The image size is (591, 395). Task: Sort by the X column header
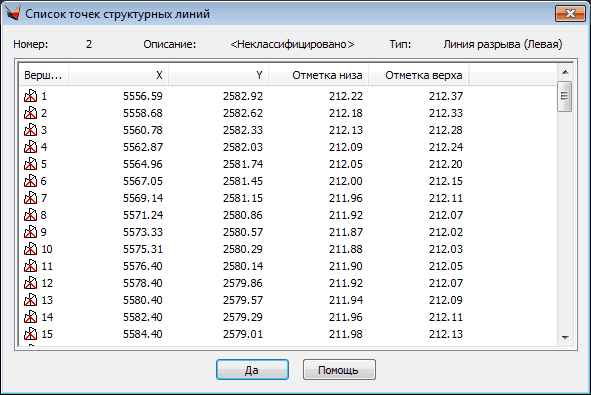[118, 75]
